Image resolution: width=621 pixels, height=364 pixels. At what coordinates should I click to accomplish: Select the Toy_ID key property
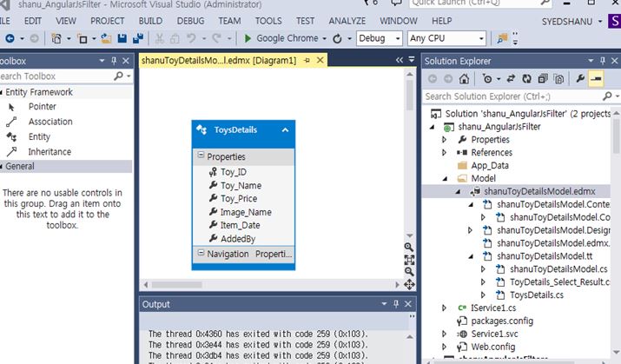pyautogui.click(x=234, y=172)
